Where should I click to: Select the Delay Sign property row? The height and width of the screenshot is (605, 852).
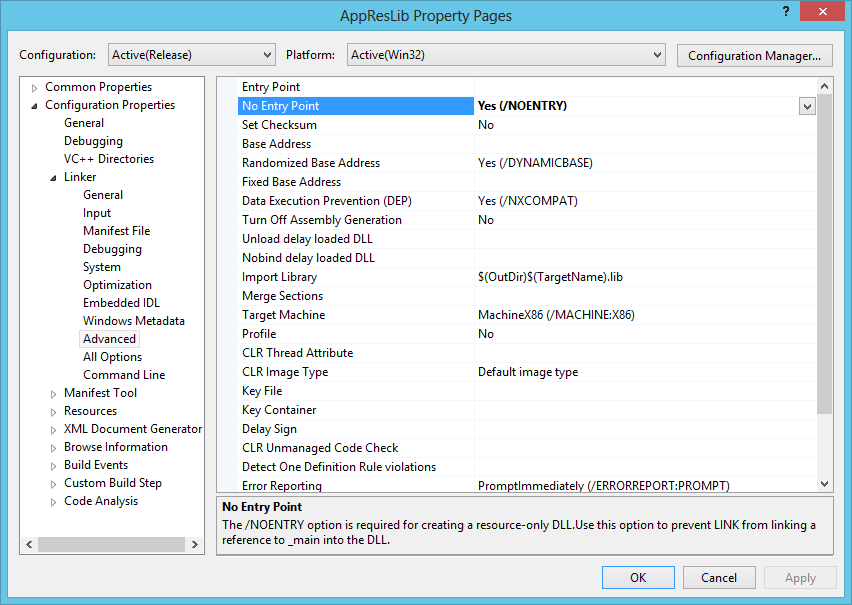pyautogui.click(x=527, y=429)
